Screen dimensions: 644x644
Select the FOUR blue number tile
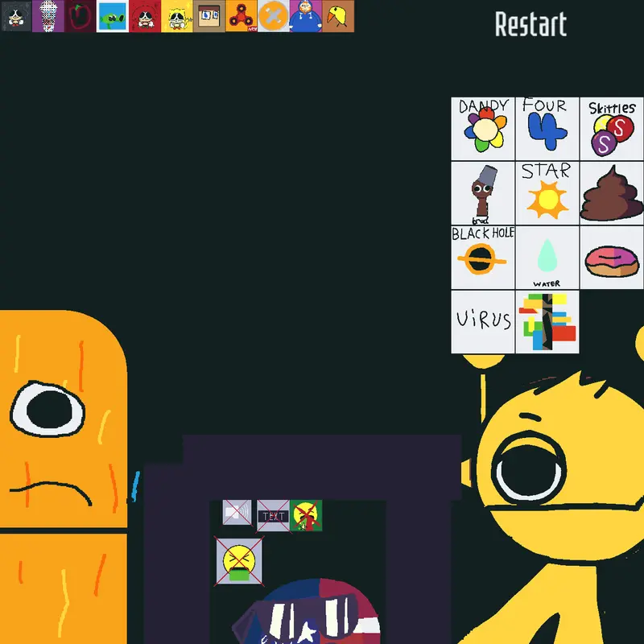(547, 129)
